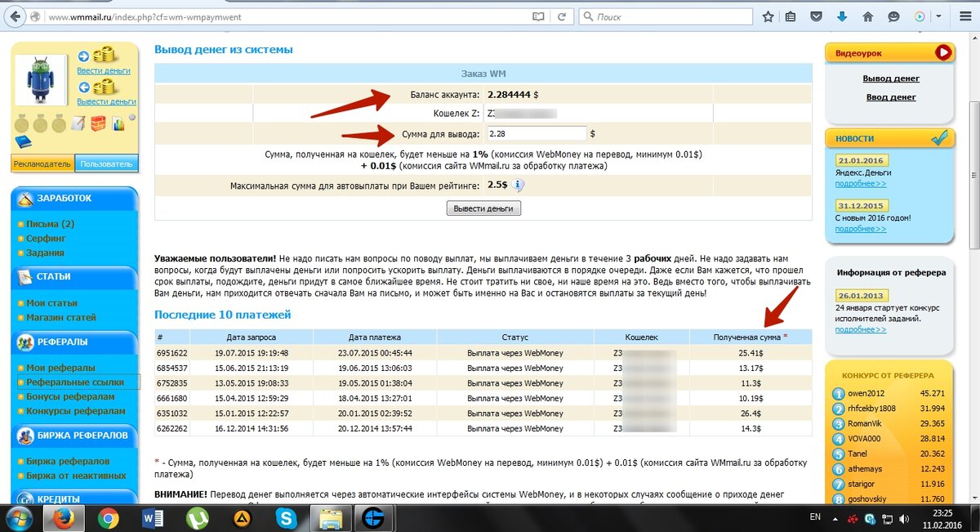Image resolution: width=980 pixels, height=532 pixels.
Task: Click the brick wall icon in profile panel
Action: pyautogui.click(x=98, y=123)
